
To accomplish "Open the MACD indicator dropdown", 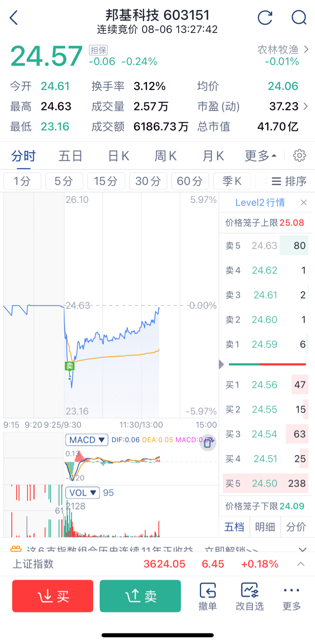I will tap(87, 440).
